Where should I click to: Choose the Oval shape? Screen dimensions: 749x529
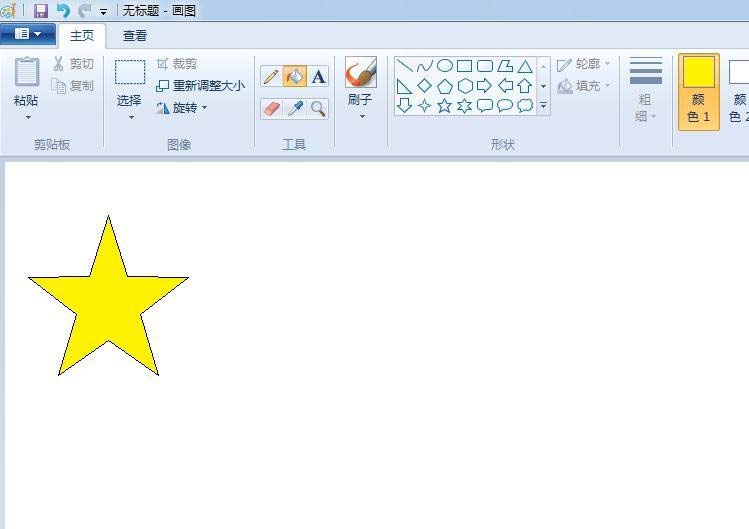pos(445,65)
